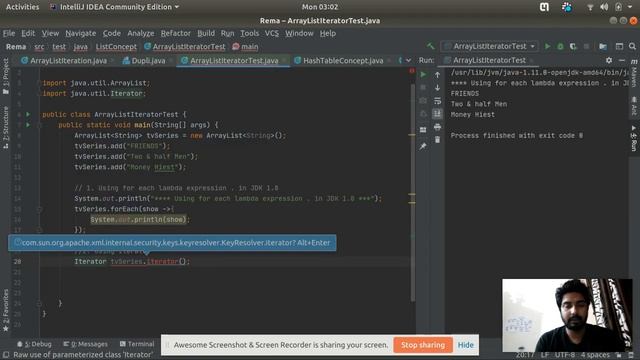
Task: Click main method breadcrumb
Action: [x=245, y=47]
